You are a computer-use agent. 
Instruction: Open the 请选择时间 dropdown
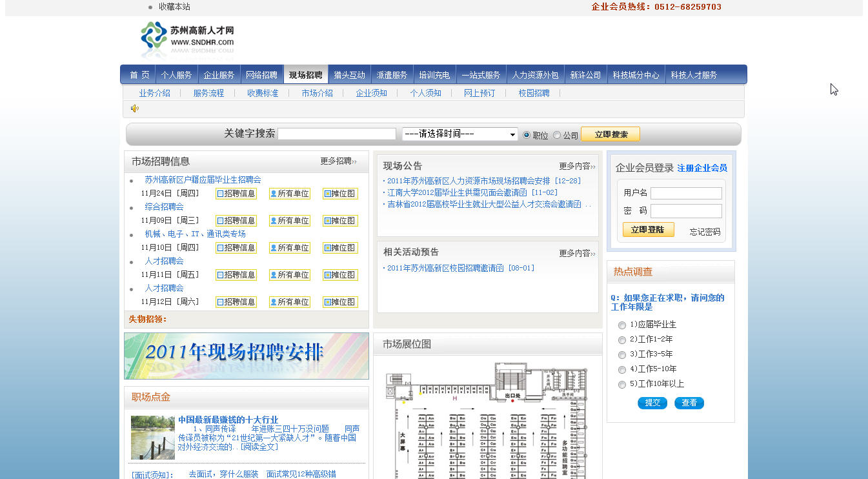pyautogui.click(x=460, y=134)
